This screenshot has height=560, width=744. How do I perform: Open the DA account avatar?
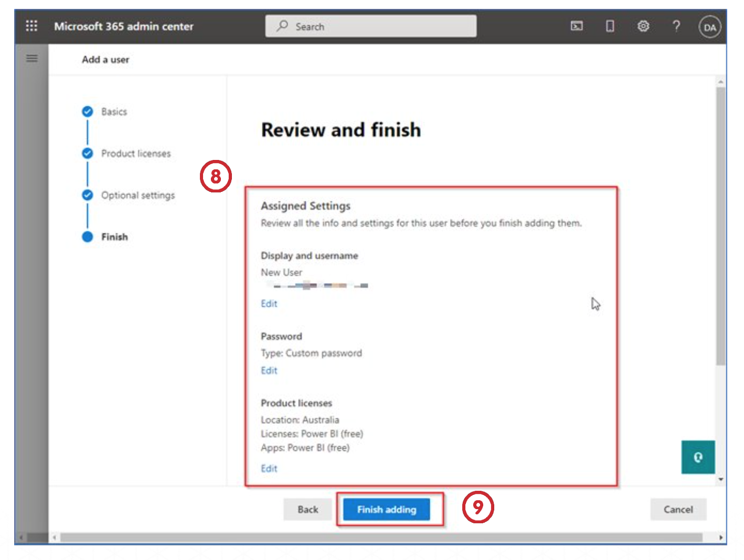709,27
